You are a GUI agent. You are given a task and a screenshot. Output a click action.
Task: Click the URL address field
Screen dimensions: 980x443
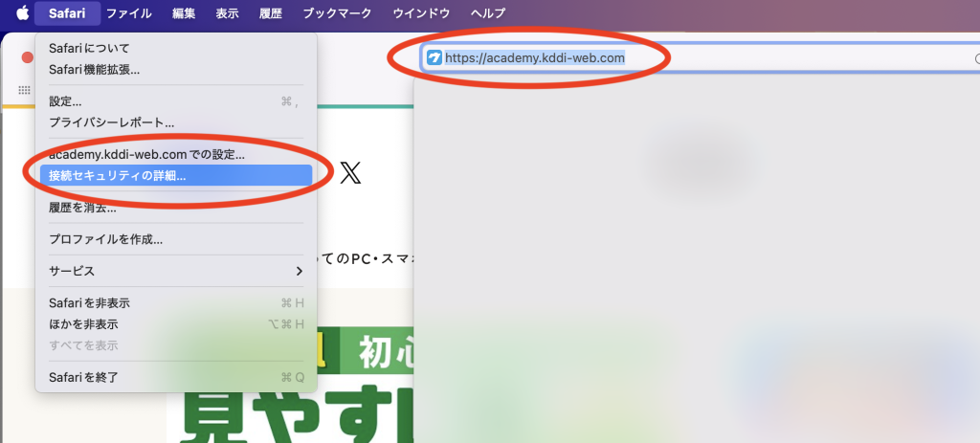[670, 58]
